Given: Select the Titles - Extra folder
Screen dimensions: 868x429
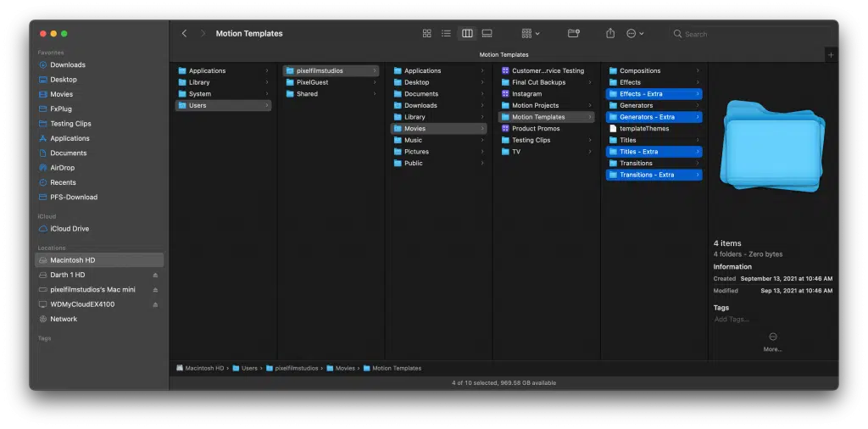Looking at the screenshot, I should (x=654, y=152).
